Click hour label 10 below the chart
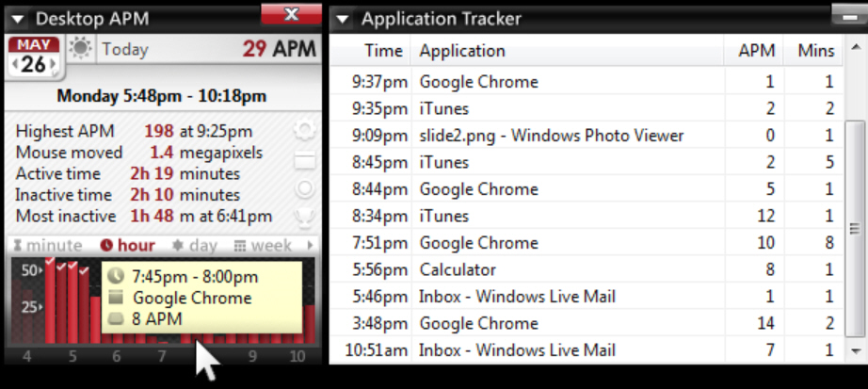 tap(297, 356)
